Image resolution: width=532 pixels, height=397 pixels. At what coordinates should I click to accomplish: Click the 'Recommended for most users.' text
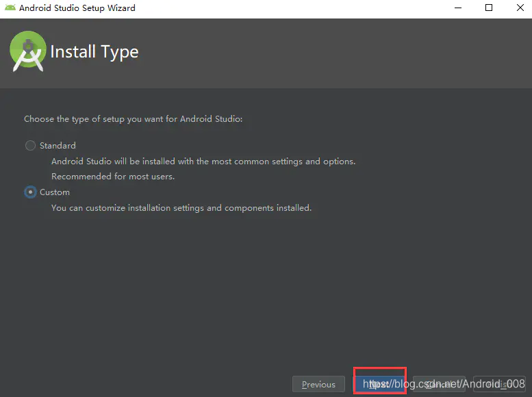coord(113,177)
